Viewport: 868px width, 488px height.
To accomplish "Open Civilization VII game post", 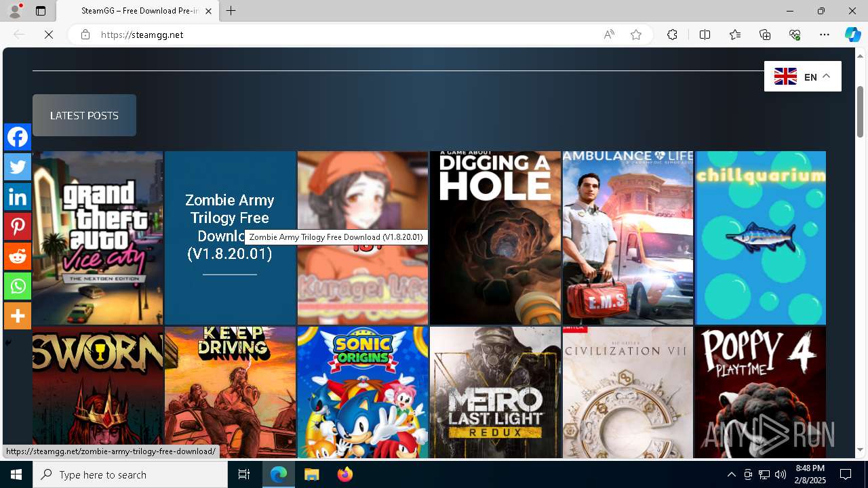I will (x=628, y=392).
